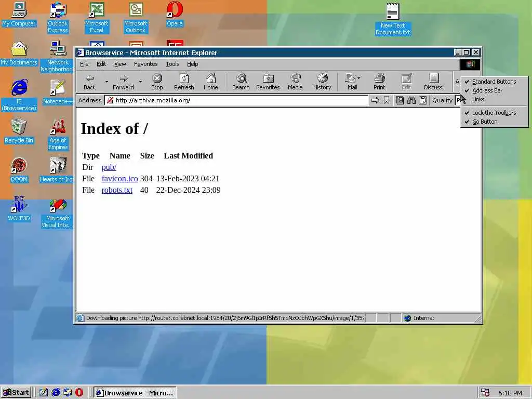532x399 pixels.
Task: Click the Start button
Action: point(16,393)
